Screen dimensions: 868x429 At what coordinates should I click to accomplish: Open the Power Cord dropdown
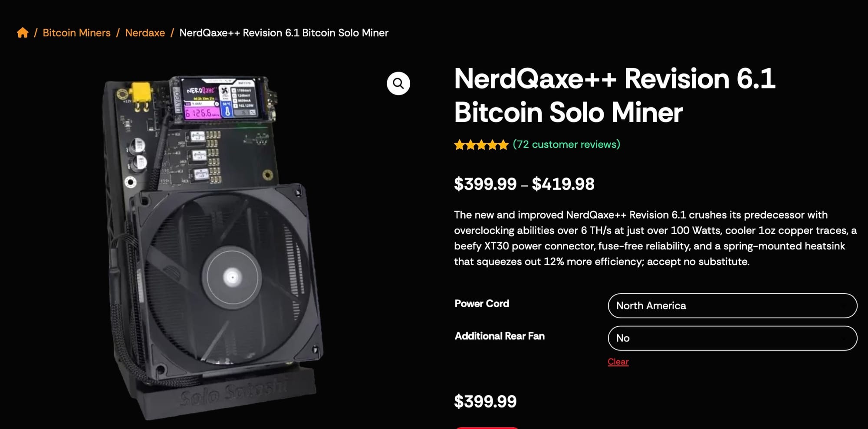(732, 306)
